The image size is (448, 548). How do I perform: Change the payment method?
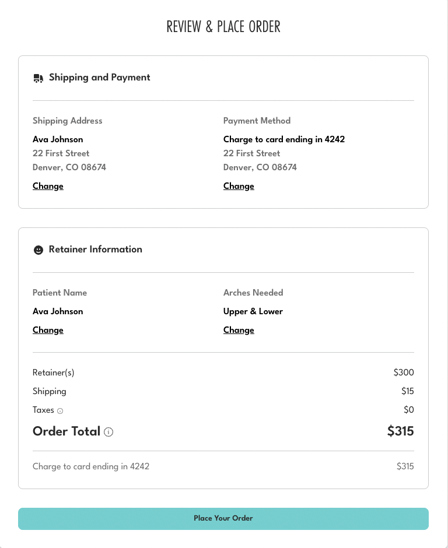[239, 186]
